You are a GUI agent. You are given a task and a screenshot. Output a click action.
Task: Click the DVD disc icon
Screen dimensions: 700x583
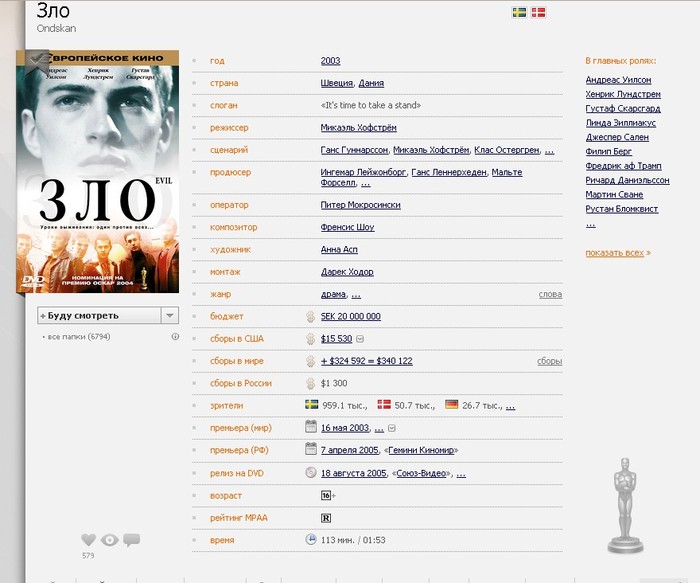(311, 472)
